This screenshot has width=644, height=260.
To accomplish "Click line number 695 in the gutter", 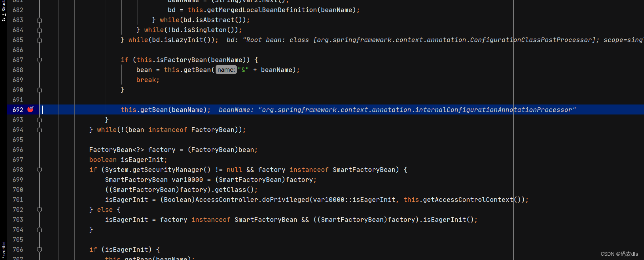I will (18, 140).
